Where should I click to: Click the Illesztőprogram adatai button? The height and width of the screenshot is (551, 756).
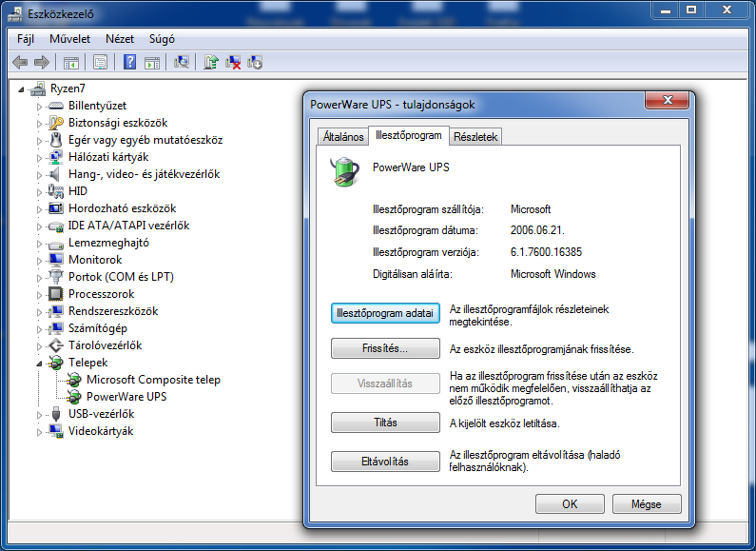point(385,313)
